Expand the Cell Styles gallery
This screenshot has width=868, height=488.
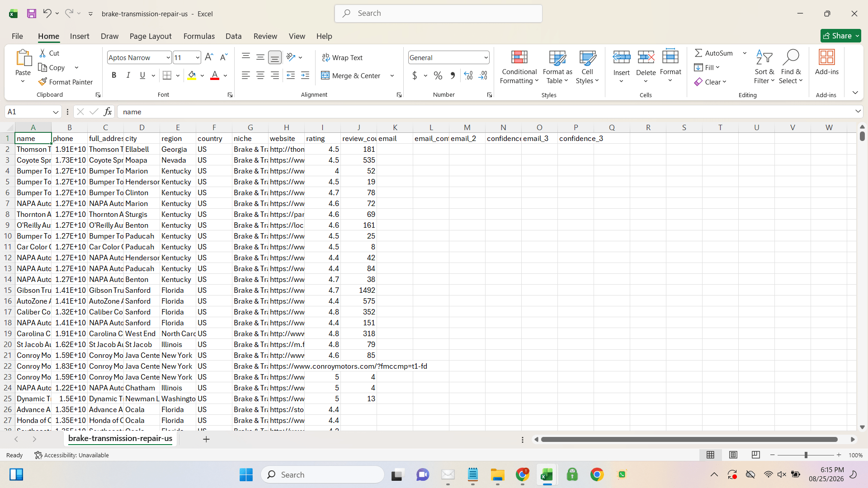point(587,67)
